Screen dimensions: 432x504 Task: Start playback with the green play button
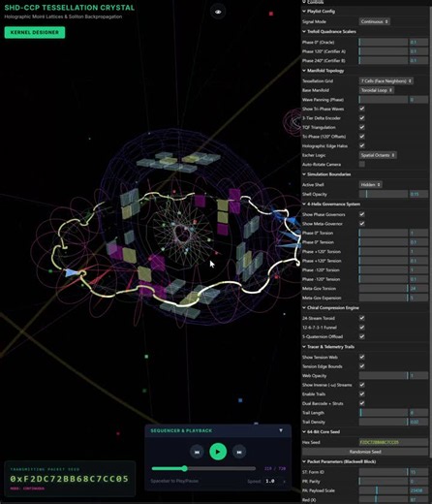[x=218, y=452]
